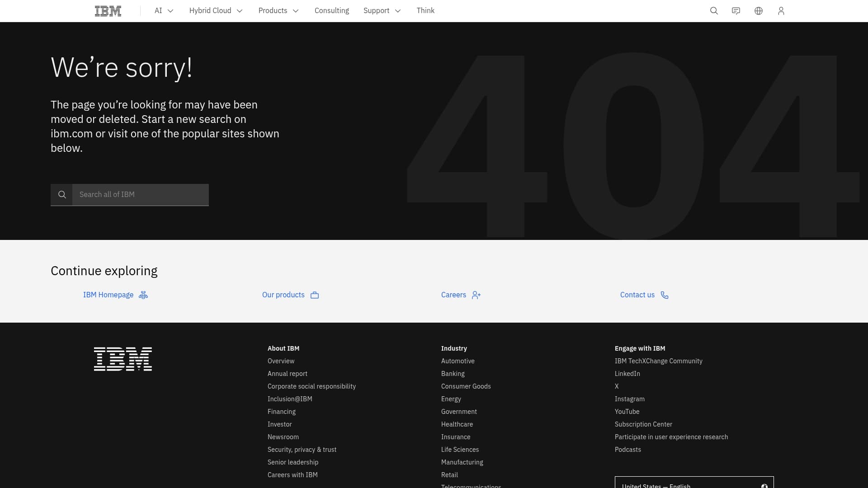Screen dimensions: 868x488
Task: Open the globe region selector icon
Action: (x=759, y=11)
